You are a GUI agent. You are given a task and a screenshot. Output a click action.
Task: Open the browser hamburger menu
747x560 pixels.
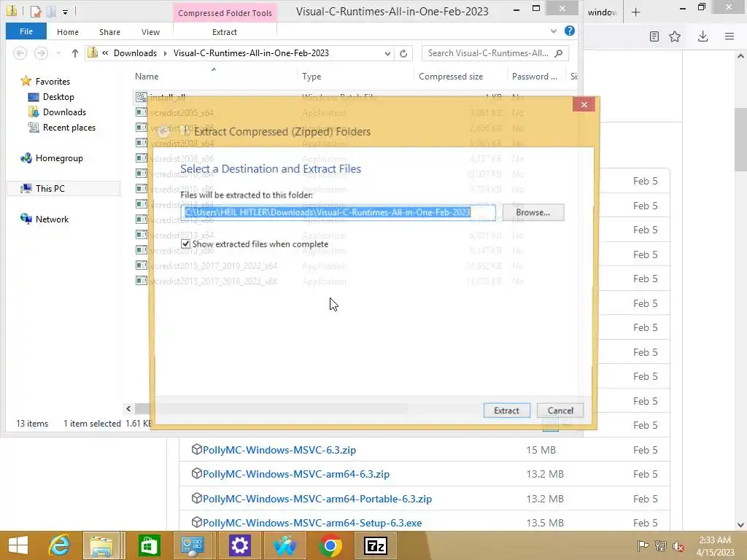(729, 36)
